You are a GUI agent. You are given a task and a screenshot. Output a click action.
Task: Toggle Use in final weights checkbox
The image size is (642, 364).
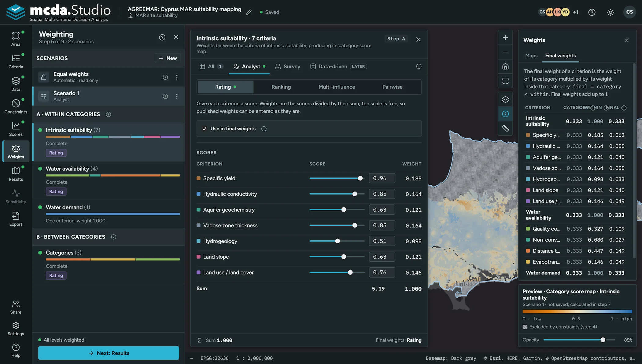205,129
